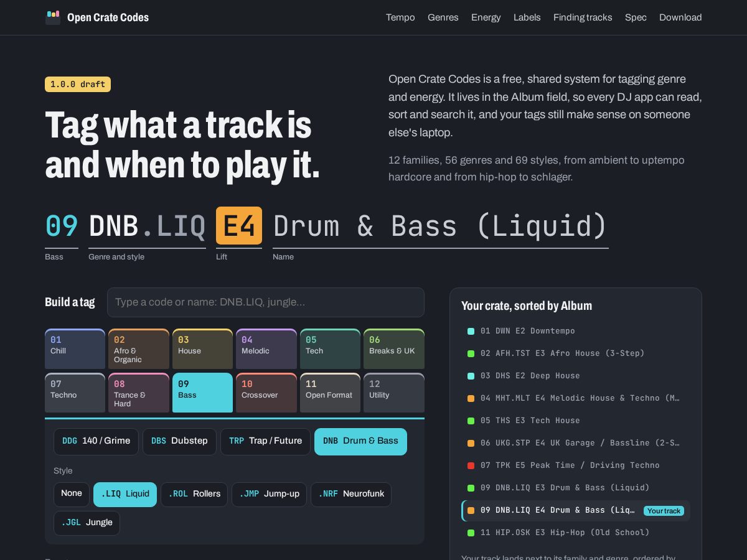
Task: Click the orange E4 lift code badge
Action: [x=239, y=225]
